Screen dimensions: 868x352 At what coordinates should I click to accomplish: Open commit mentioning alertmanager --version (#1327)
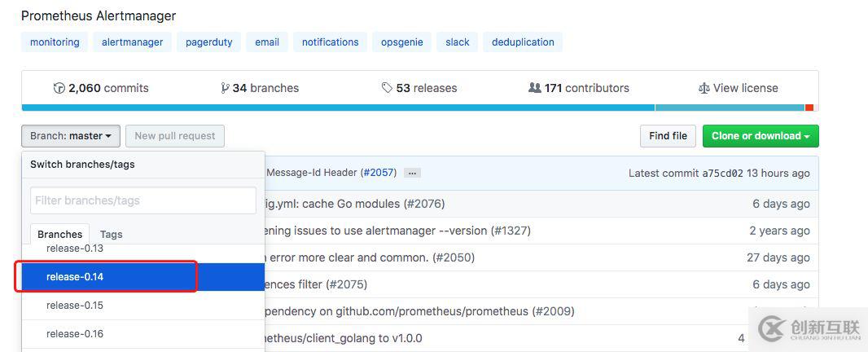(x=397, y=231)
